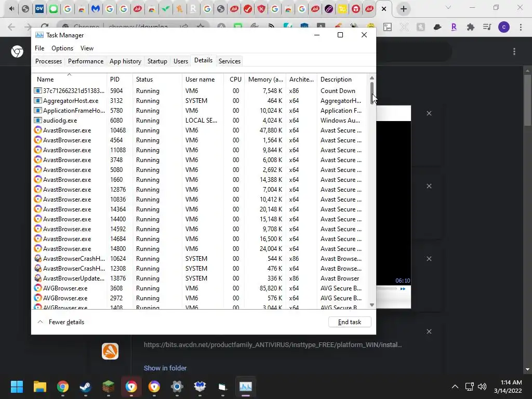The image size is (532, 399).
Task: Click Task Manager scrollbar up arrow
Action: point(372,78)
